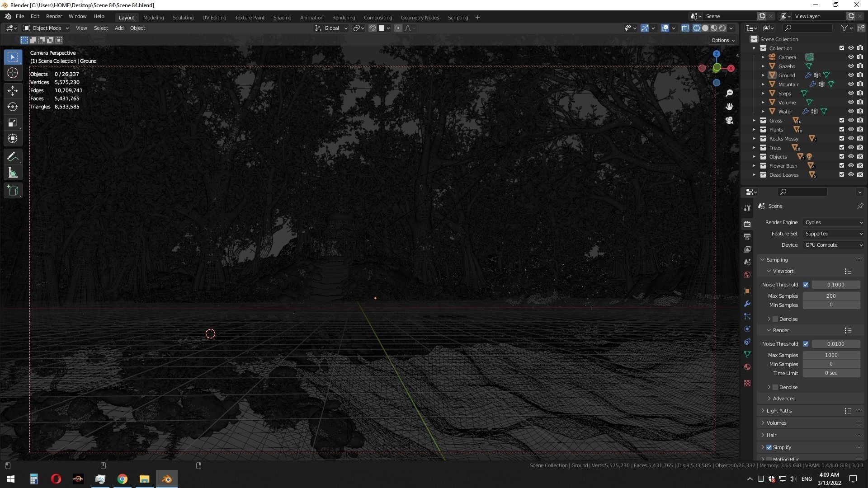Open Chrome from the Windows taskbar
The height and width of the screenshot is (488, 868).
(123, 479)
